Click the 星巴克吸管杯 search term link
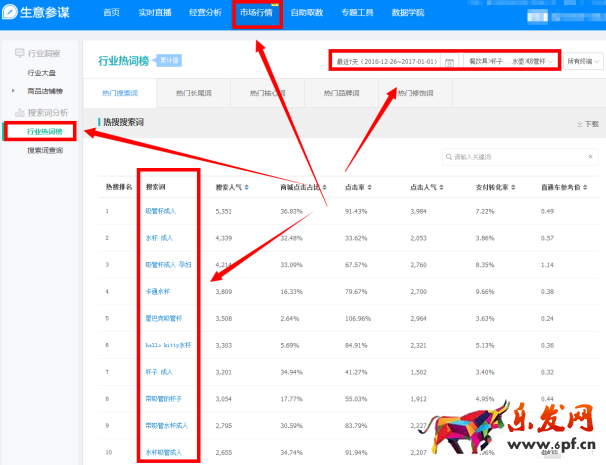The width and height of the screenshot is (606, 465). (x=162, y=318)
